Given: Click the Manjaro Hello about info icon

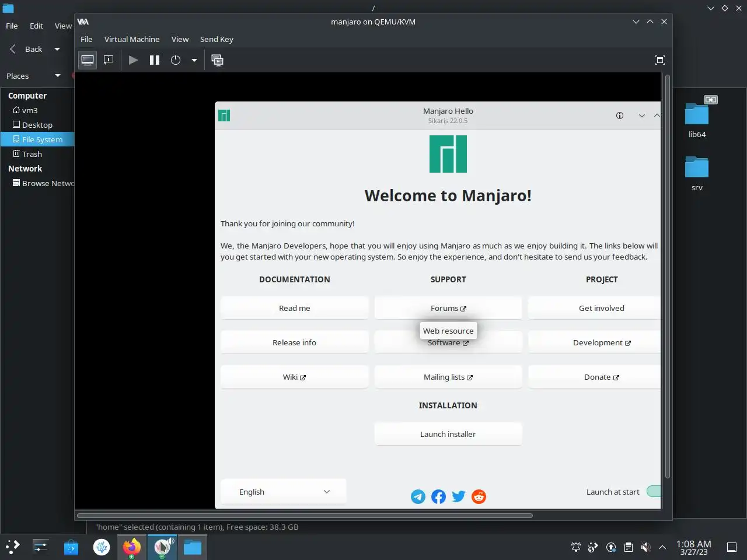Looking at the screenshot, I should pos(620,116).
